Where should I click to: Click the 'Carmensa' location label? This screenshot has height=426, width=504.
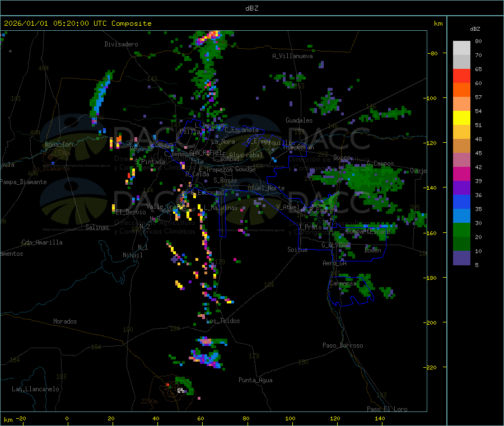point(343,284)
